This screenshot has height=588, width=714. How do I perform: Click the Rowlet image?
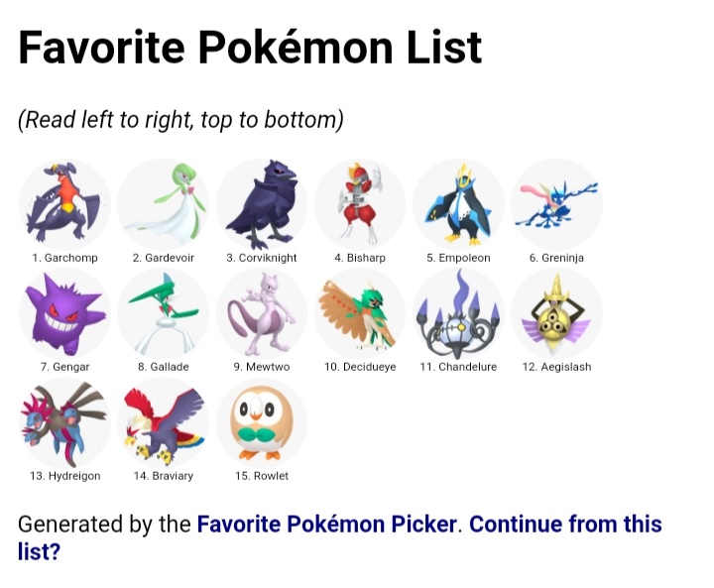point(262,422)
